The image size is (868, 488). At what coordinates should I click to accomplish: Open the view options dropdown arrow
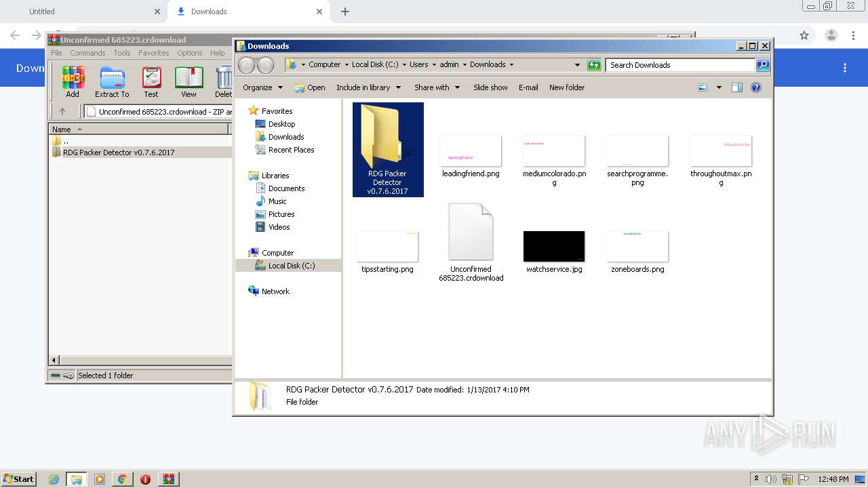[719, 87]
